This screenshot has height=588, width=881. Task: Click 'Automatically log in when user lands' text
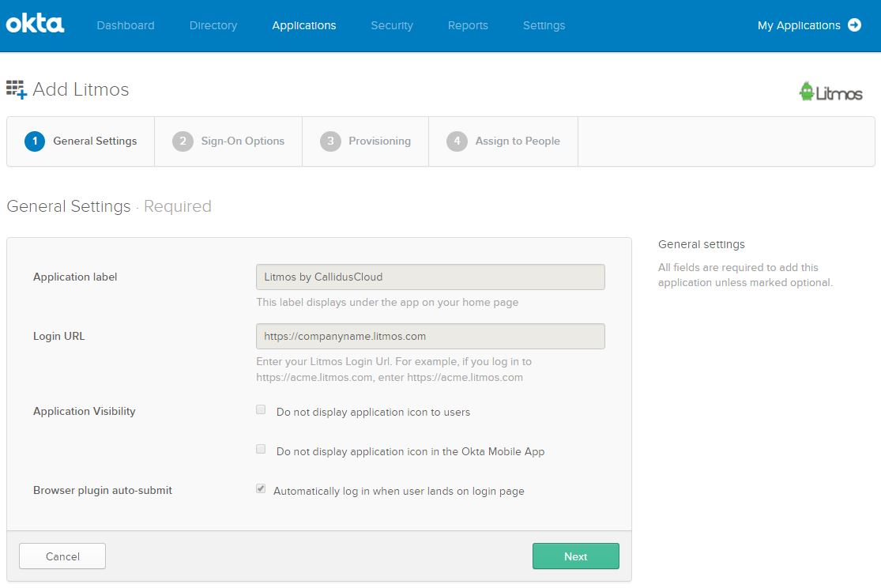coord(399,492)
